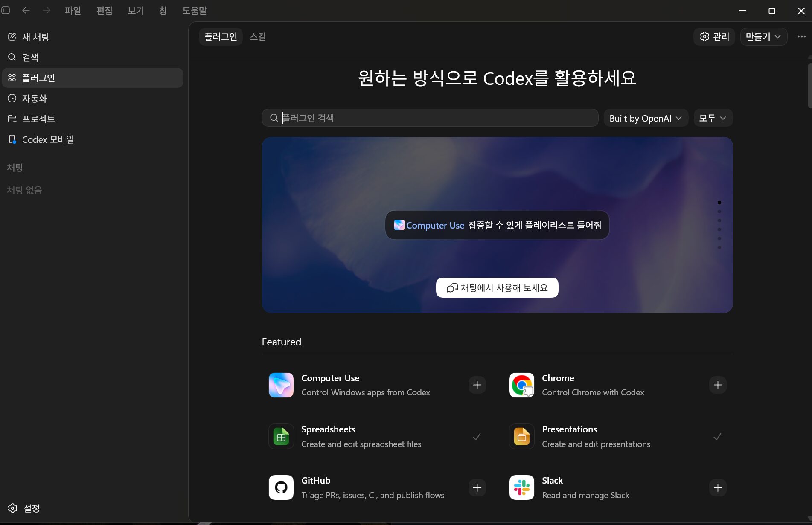The width and height of the screenshot is (812, 525).
Task: Click the Slack plugin icon
Action: [522, 487]
